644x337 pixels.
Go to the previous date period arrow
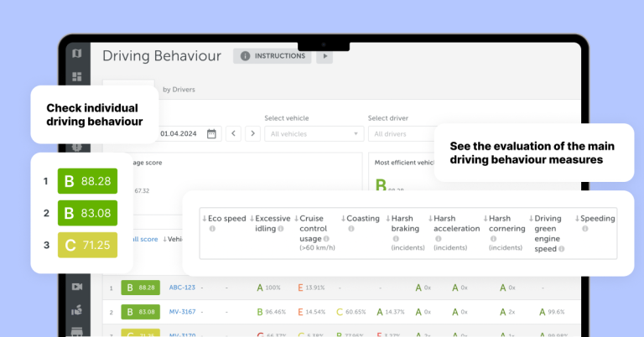233,133
